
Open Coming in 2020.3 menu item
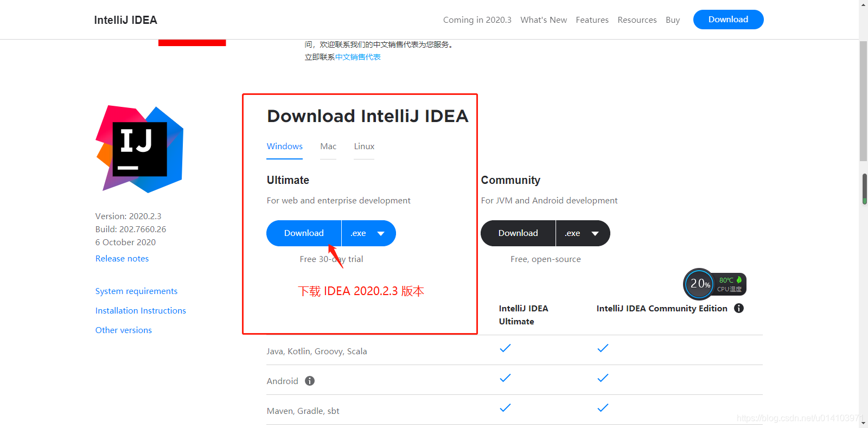tap(477, 20)
